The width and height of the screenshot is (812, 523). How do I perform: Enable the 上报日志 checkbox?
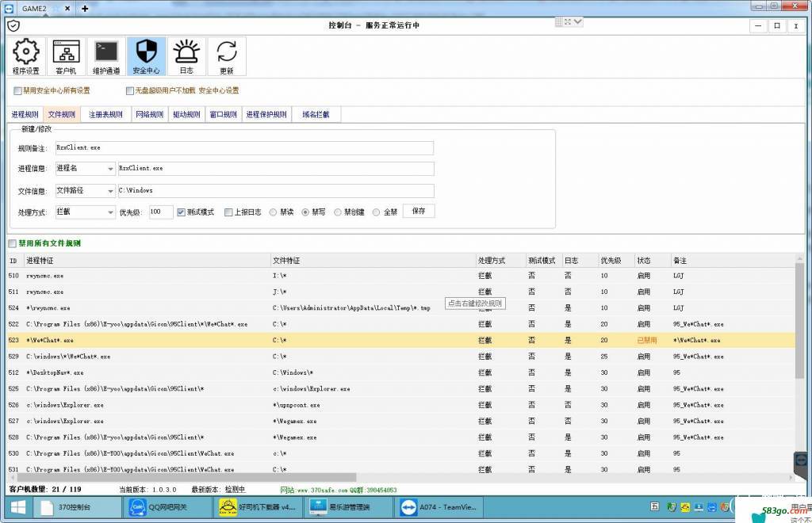click(229, 212)
